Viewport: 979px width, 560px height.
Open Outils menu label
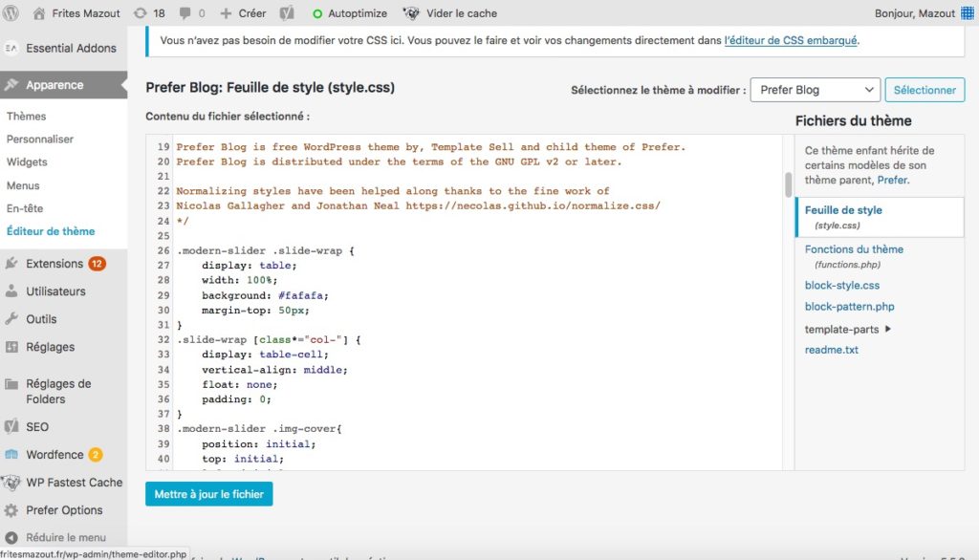point(41,319)
